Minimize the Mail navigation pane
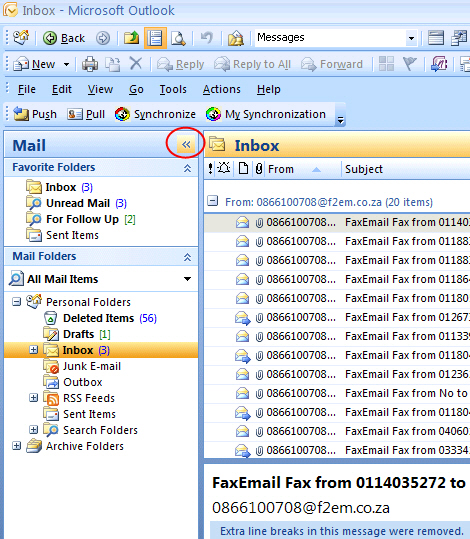 click(186, 144)
